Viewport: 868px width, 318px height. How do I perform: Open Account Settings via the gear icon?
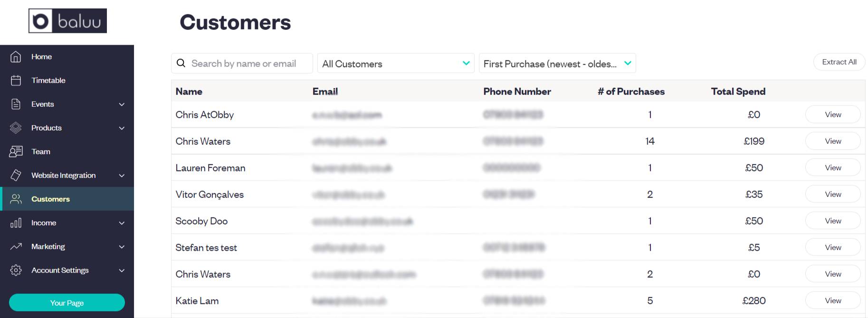click(x=16, y=270)
